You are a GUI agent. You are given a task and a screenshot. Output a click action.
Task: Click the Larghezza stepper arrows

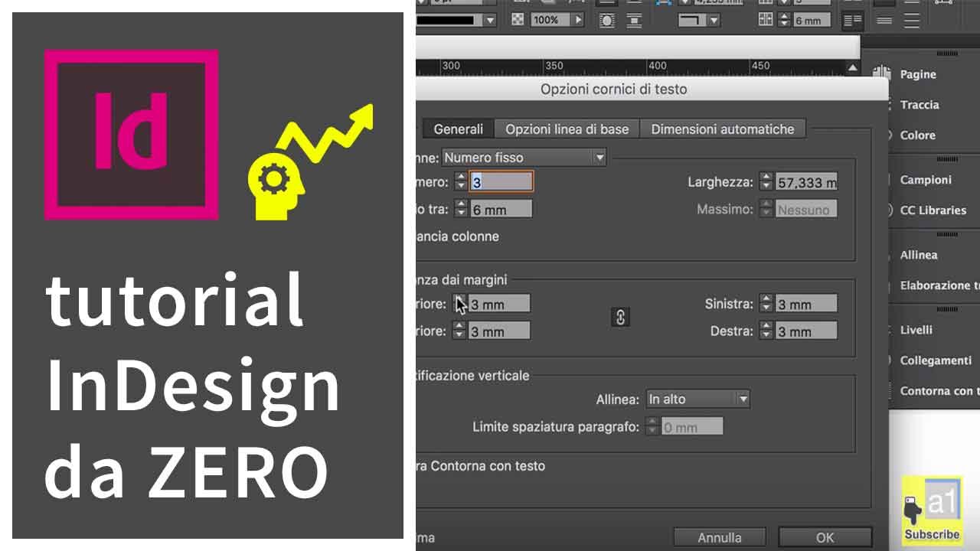(x=766, y=181)
